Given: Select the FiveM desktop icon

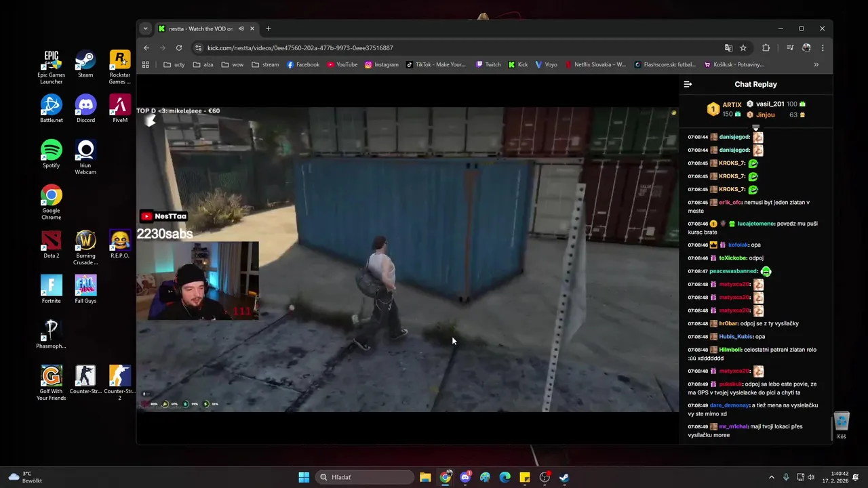Looking at the screenshot, I should tap(120, 109).
